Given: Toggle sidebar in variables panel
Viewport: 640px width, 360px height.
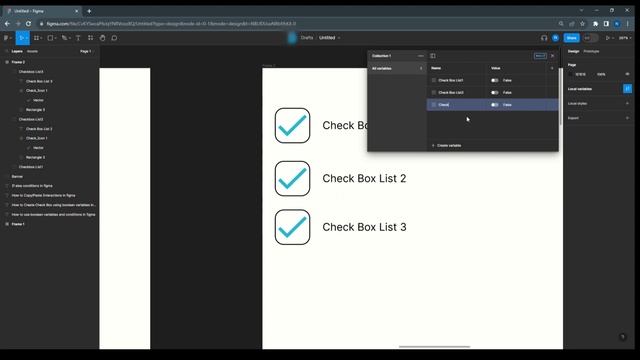Looking at the screenshot, I should click(433, 56).
